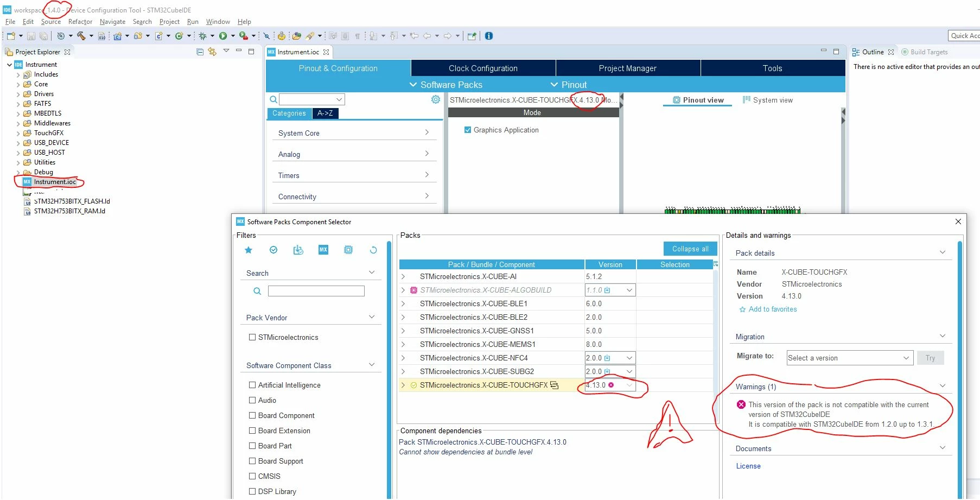Open the Software Packs dropdown bar

[x=445, y=85]
